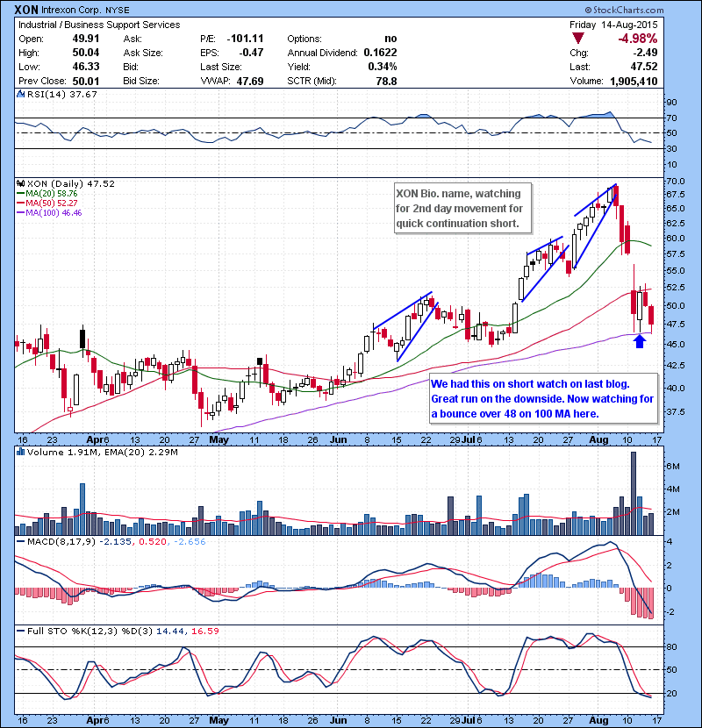Click the SCTR (Mid) value 78.8
The height and width of the screenshot is (728, 702).
pos(387,82)
